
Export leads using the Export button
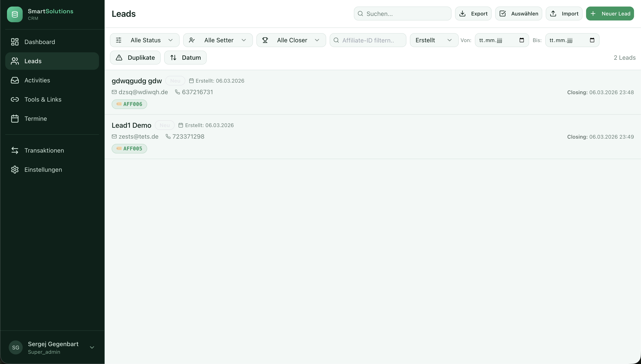click(473, 14)
